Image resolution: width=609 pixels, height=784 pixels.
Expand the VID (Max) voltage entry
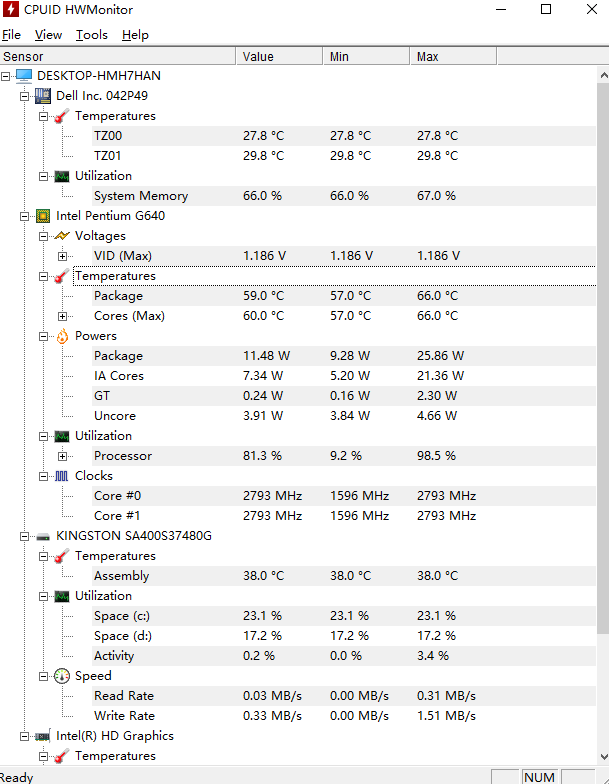pos(63,256)
